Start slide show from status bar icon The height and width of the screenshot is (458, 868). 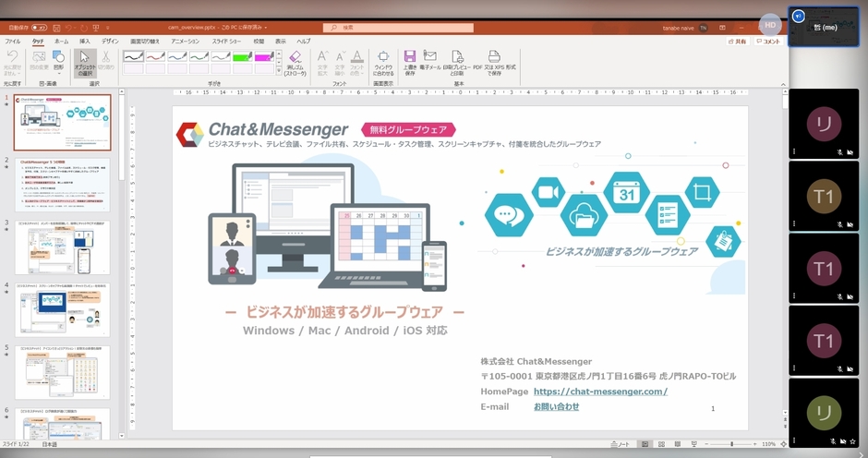(694, 444)
